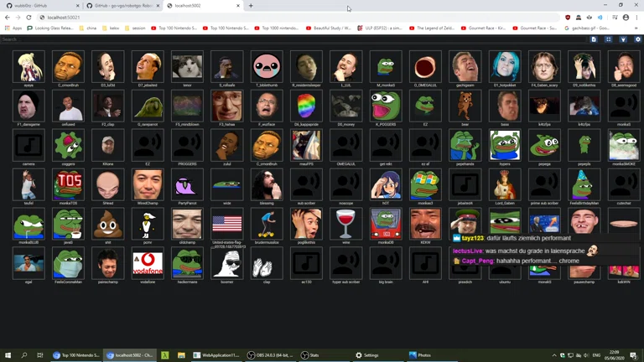Screen dimensions: 644x362
Task: Select the zulul emote tile
Action: [x=226, y=145]
